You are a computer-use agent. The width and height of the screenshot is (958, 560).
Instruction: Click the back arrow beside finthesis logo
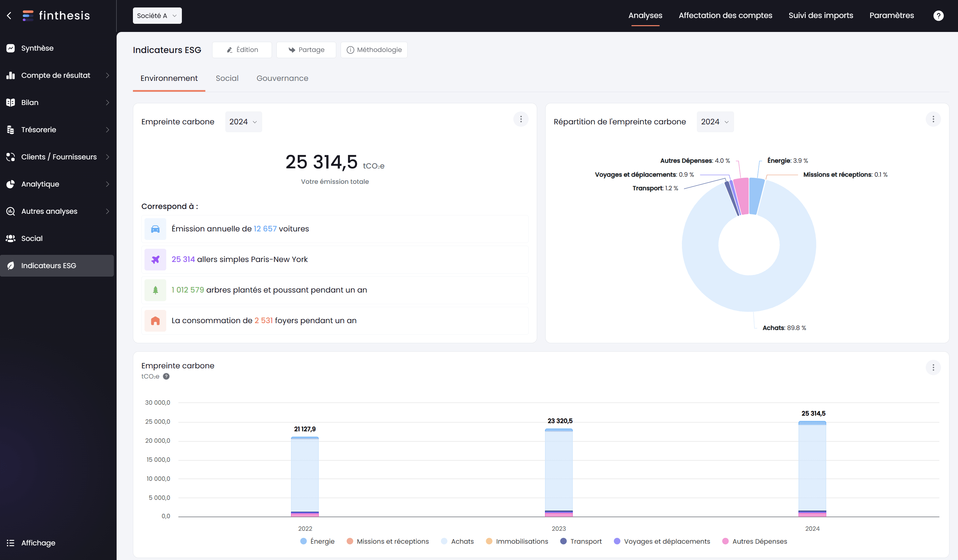pos(10,16)
